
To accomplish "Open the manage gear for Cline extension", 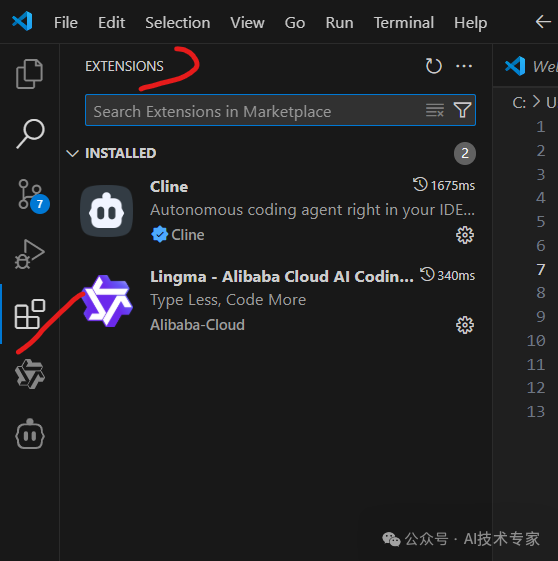I will point(465,235).
